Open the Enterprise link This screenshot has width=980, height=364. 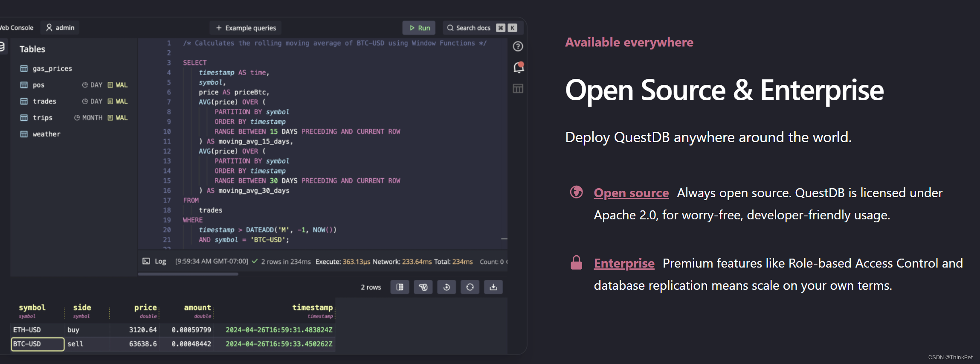coord(624,263)
